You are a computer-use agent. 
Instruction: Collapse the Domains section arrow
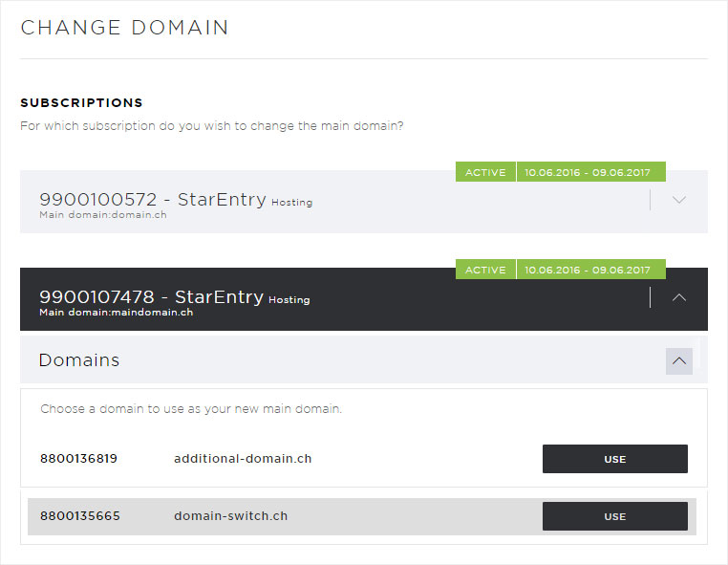click(678, 361)
